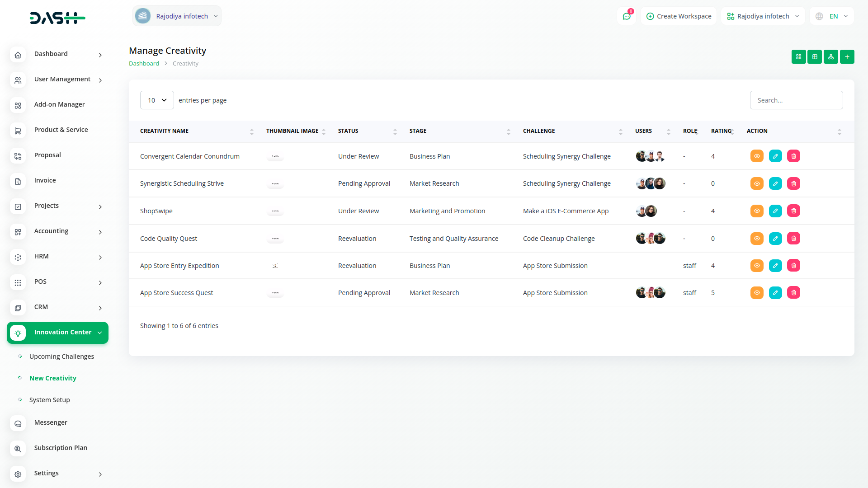The height and width of the screenshot is (488, 868).
Task: Click the green plus create button
Action: [847, 57]
